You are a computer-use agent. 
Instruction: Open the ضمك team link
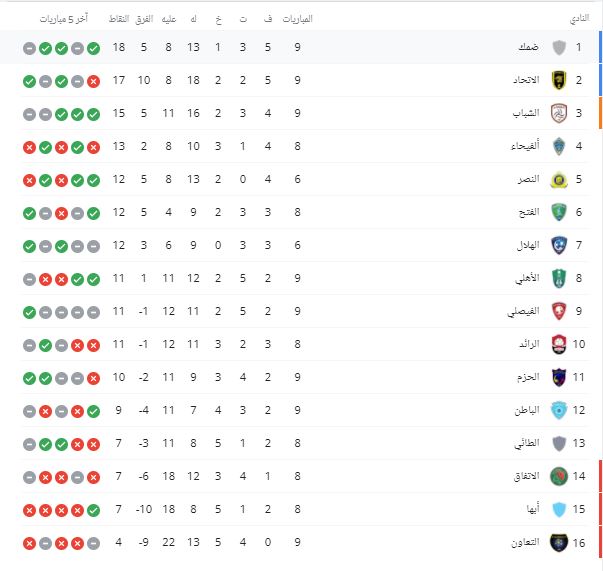(528, 47)
